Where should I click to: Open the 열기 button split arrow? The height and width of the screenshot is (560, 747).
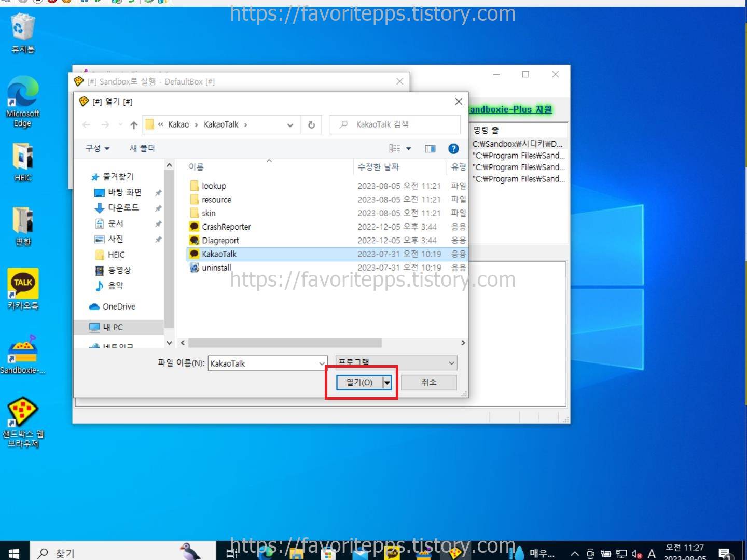pos(387,382)
